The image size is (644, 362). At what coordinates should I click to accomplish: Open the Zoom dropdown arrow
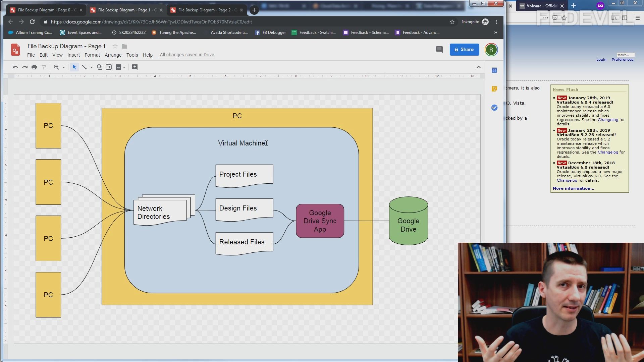(63, 67)
